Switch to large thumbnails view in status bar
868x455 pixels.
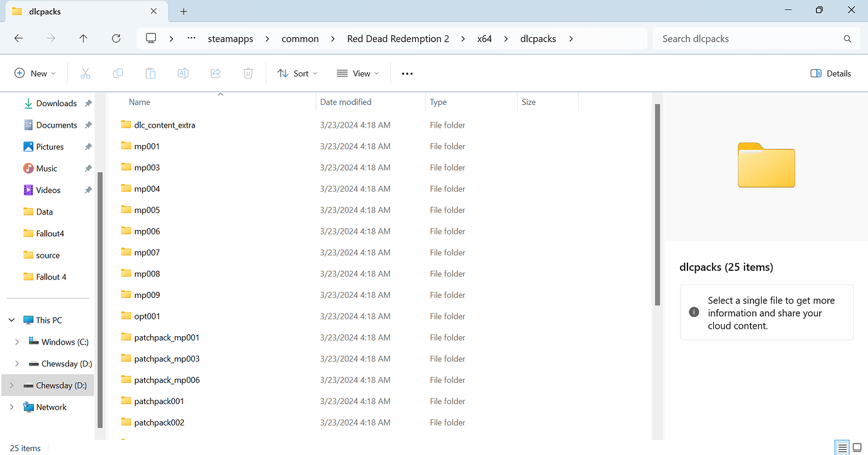point(856,447)
